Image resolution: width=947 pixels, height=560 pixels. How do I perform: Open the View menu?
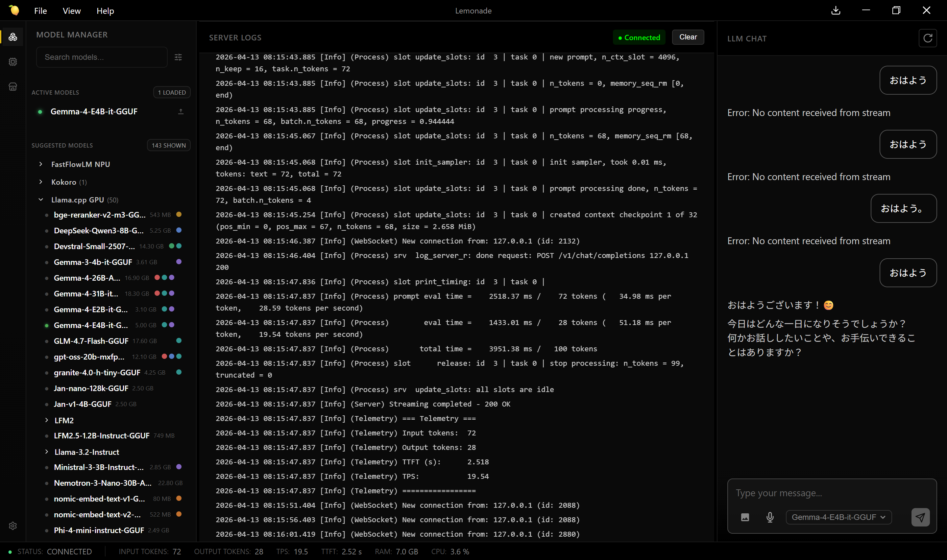[71, 11]
